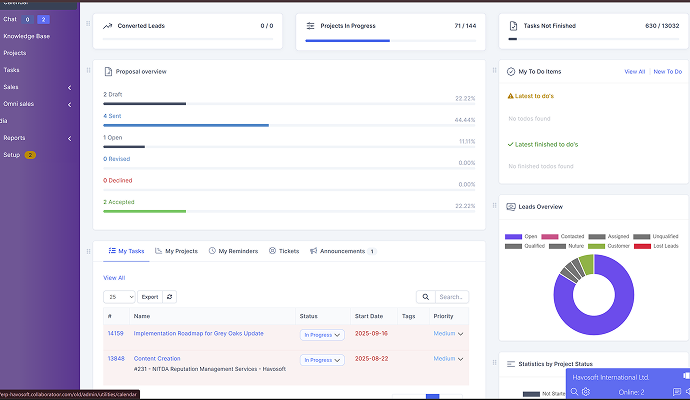Screen dimensions: 690x400
Task: Click the tasks Search input field
Action: [452, 297]
